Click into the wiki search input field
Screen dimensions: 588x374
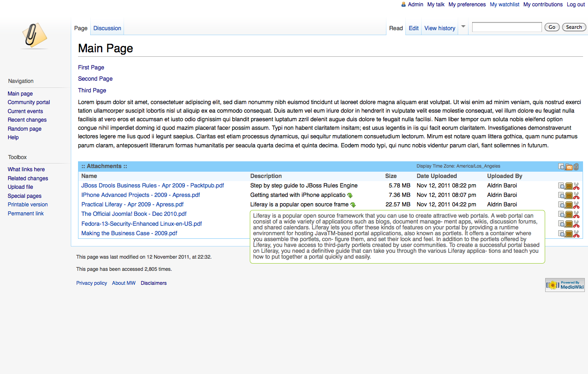[506, 27]
